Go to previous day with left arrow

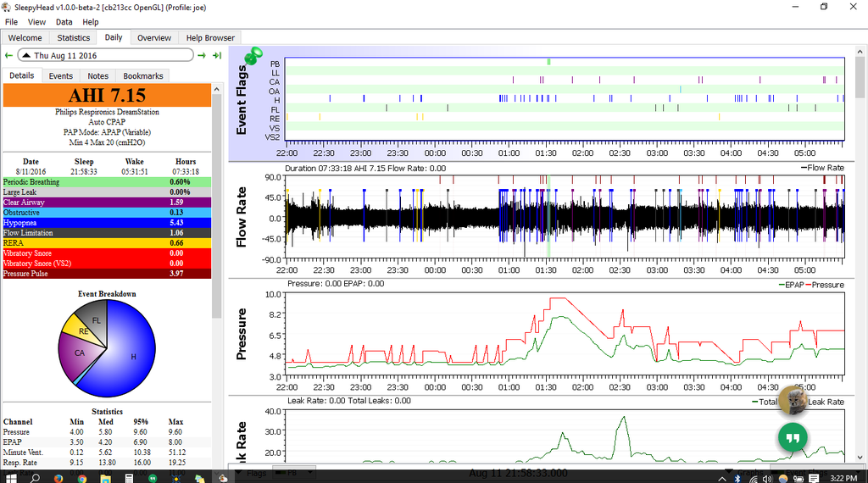click(x=8, y=55)
